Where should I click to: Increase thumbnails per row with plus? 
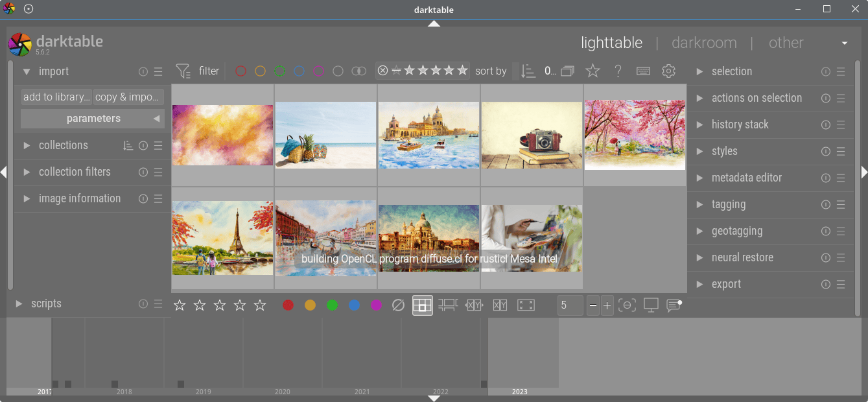[607, 305]
